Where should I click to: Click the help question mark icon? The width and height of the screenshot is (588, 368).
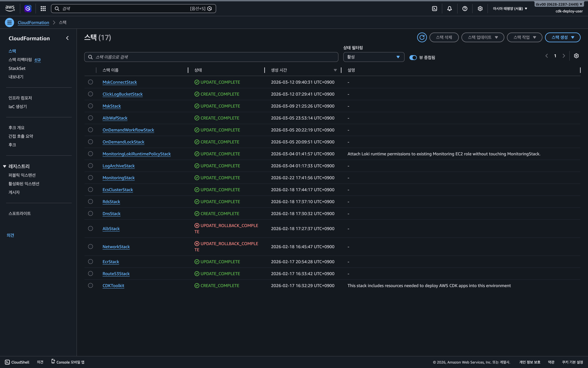point(465,9)
